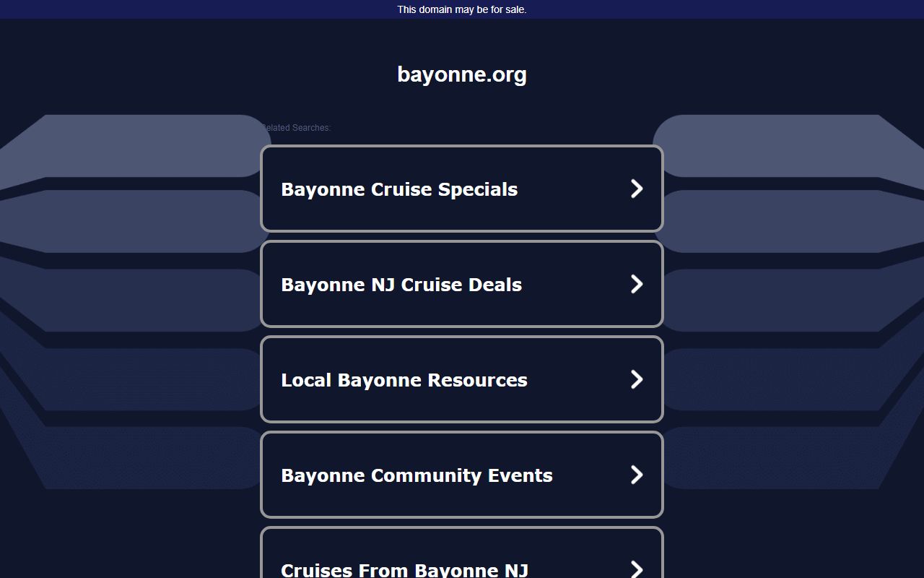Image resolution: width=924 pixels, height=578 pixels.
Task: Hit the arrow icon for Bayonne Community Events
Action: pos(636,475)
